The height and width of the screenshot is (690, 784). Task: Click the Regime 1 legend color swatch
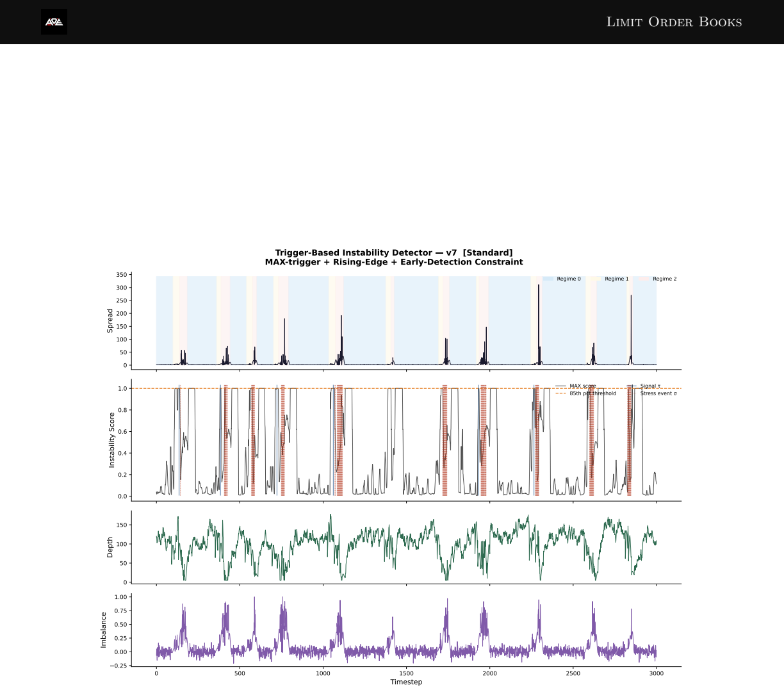point(596,279)
